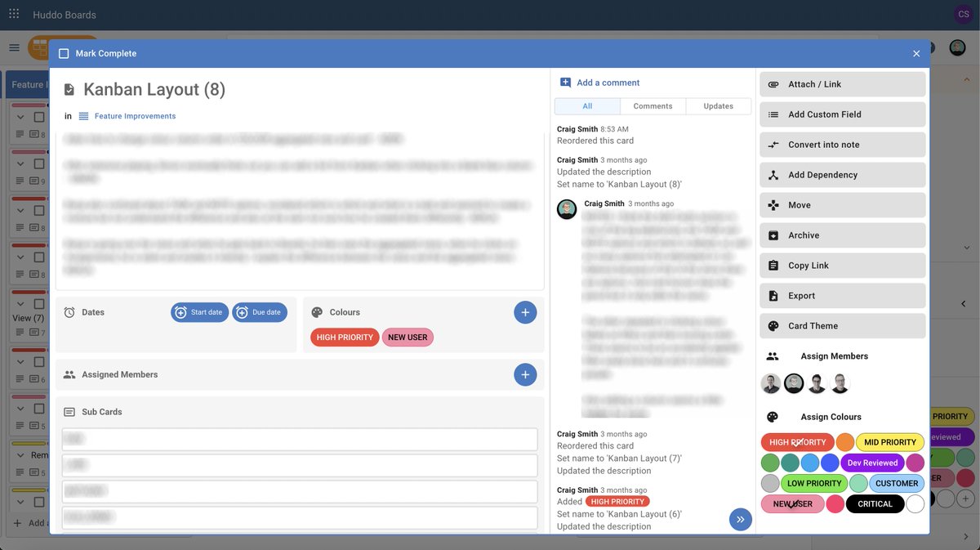Open Card Theme options

843,326
